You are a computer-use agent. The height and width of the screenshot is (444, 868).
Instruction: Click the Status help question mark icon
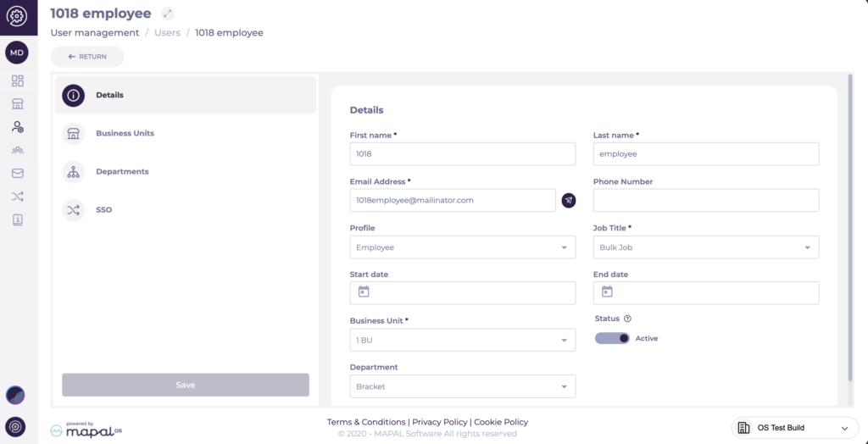[627, 319]
